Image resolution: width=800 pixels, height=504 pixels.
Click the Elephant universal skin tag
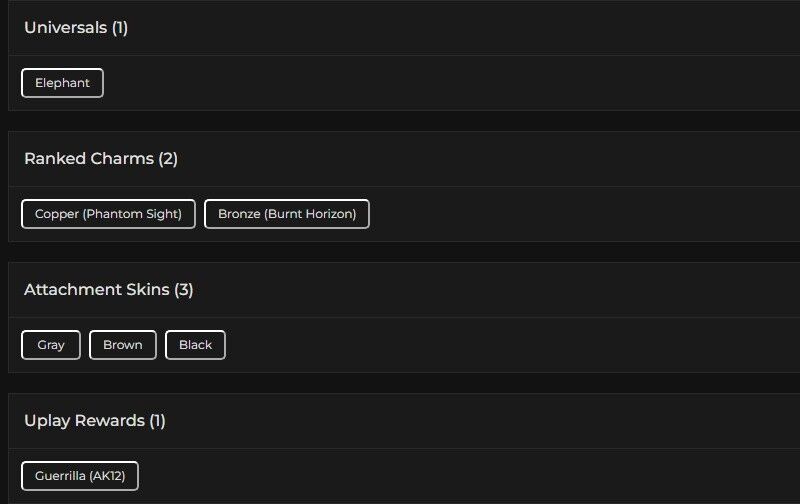click(x=62, y=83)
